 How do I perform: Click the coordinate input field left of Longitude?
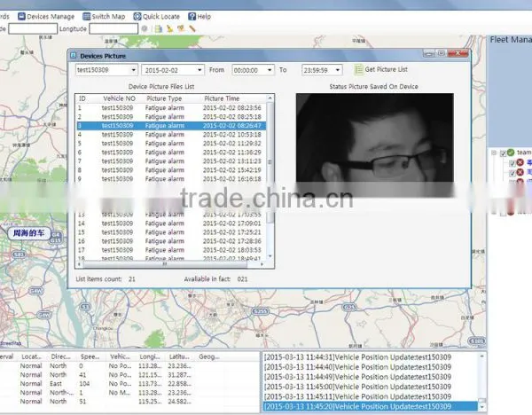click(x=33, y=29)
